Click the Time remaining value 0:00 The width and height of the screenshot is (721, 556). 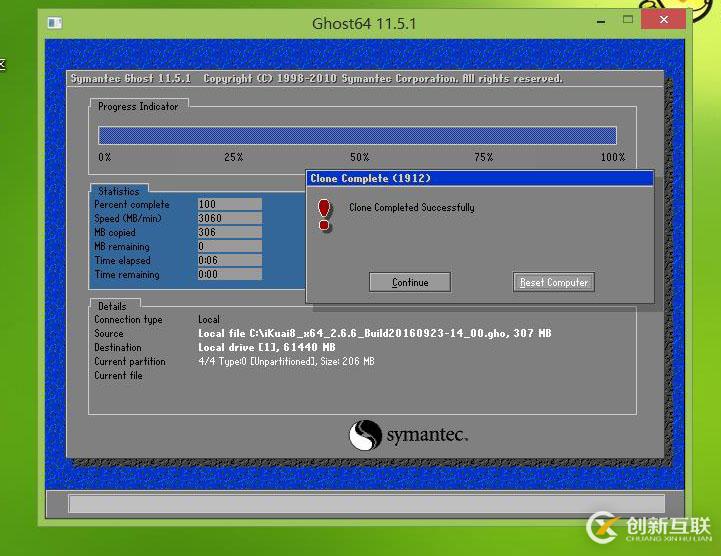229,274
